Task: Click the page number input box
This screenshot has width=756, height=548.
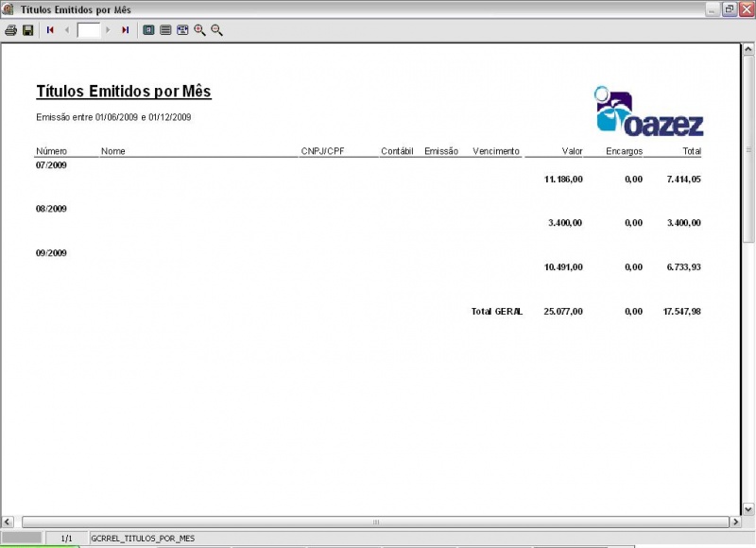Action: point(89,30)
